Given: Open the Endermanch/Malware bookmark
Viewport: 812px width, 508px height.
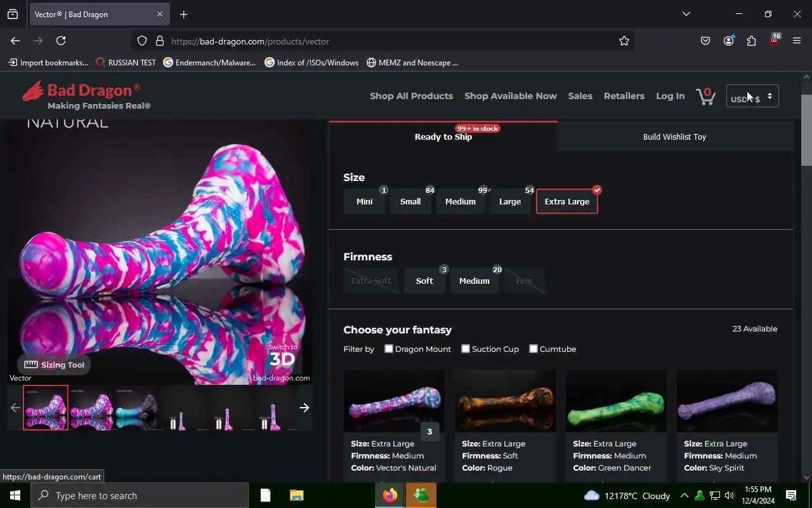Looking at the screenshot, I should (x=209, y=62).
